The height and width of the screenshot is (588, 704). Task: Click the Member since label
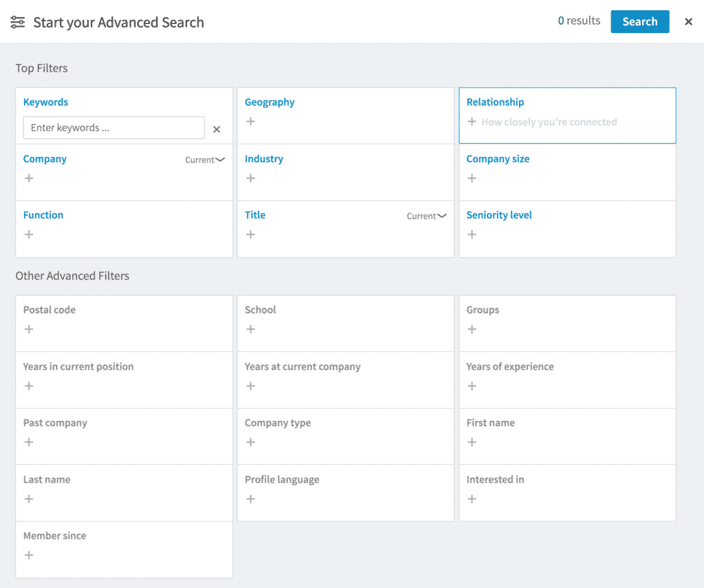coord(55,536)
